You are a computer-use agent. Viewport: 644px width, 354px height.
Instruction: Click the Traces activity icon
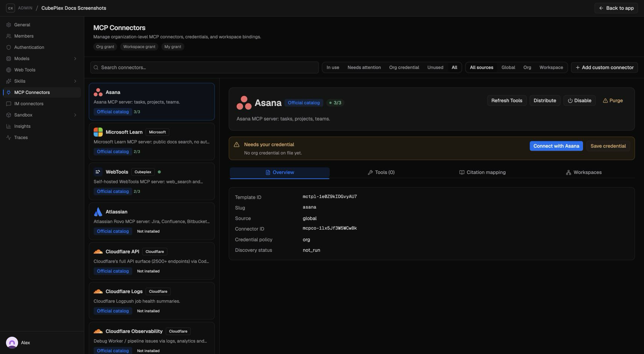pos(9,138)
